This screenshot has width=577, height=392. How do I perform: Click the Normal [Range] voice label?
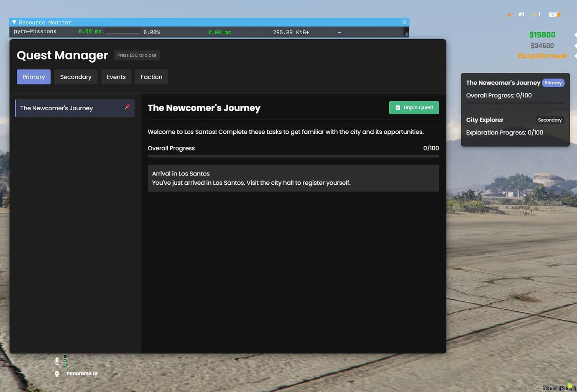click(559, 388)
